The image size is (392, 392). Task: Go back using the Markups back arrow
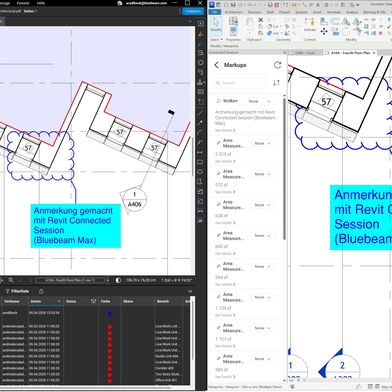(x=217, y=65)
